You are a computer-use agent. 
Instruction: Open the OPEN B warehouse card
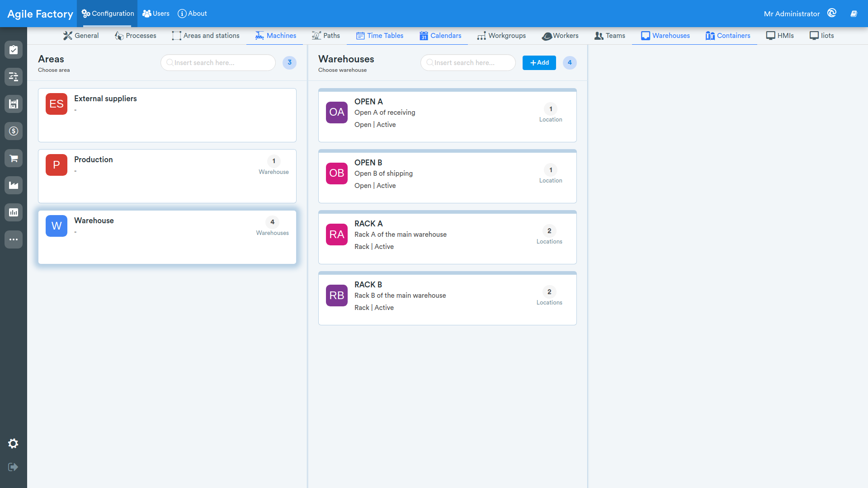pos(448,176)
